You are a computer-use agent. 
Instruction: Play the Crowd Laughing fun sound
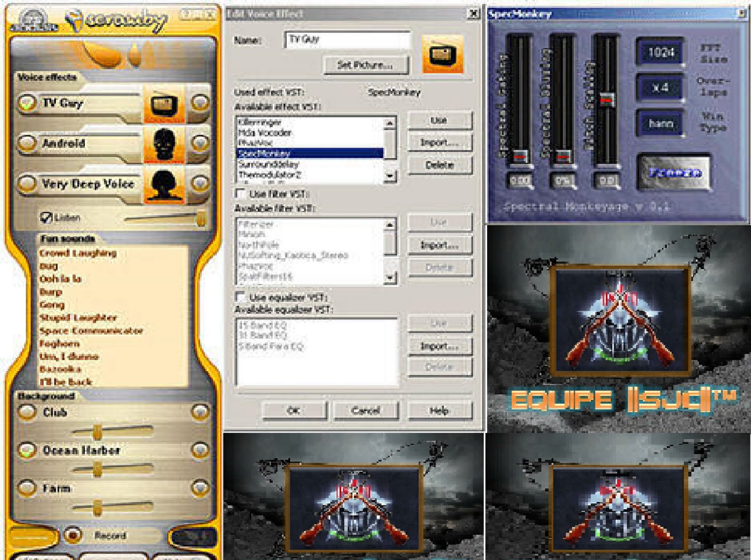pos(78,253)
